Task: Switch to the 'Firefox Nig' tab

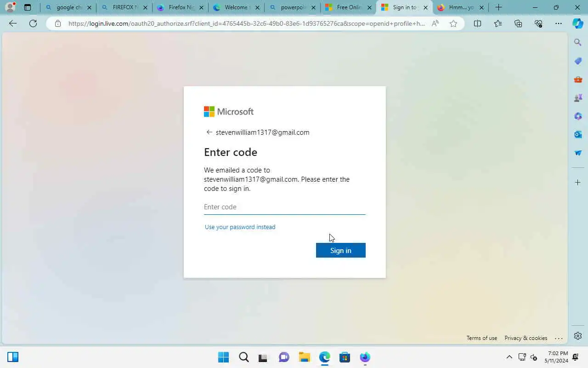Action: click(x=181, y=7)
